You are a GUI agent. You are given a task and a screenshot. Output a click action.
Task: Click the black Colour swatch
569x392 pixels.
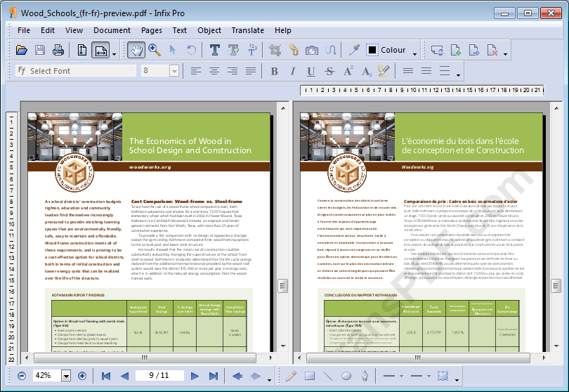pyautogui.click(x=372, y=50)
